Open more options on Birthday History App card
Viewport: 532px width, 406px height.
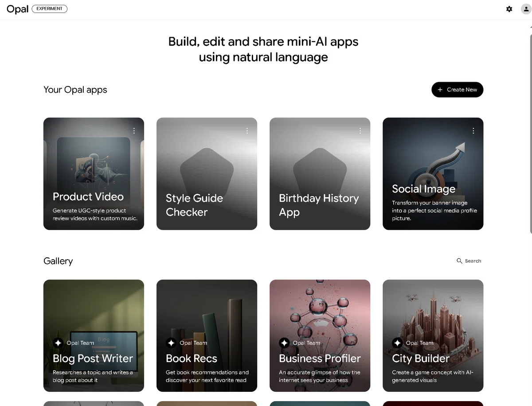click(360, 130)
